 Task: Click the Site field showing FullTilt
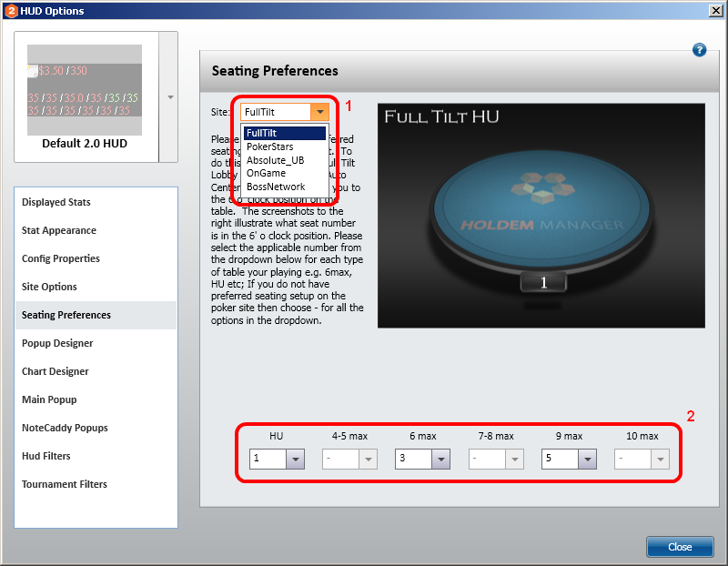click(276, 112)
